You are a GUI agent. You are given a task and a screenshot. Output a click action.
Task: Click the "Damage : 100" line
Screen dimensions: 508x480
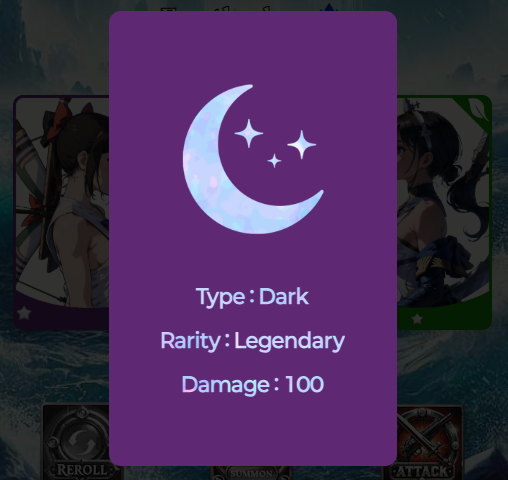253,384
